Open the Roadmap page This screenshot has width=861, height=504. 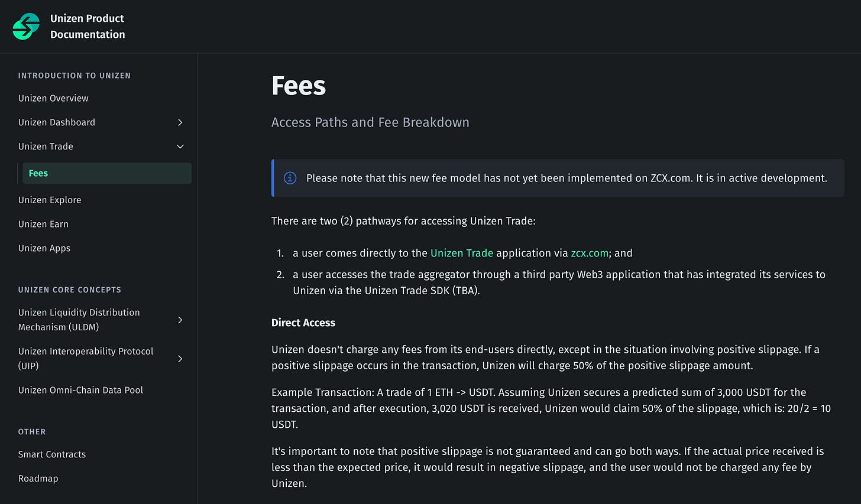(x=38, y=479)
